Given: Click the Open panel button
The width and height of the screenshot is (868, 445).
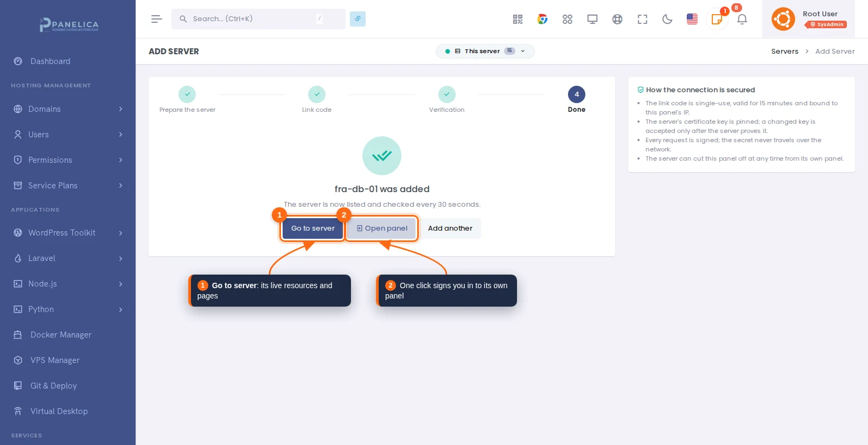Looking at the screenshot, I should pyautogui.click(x=382, y=228).
